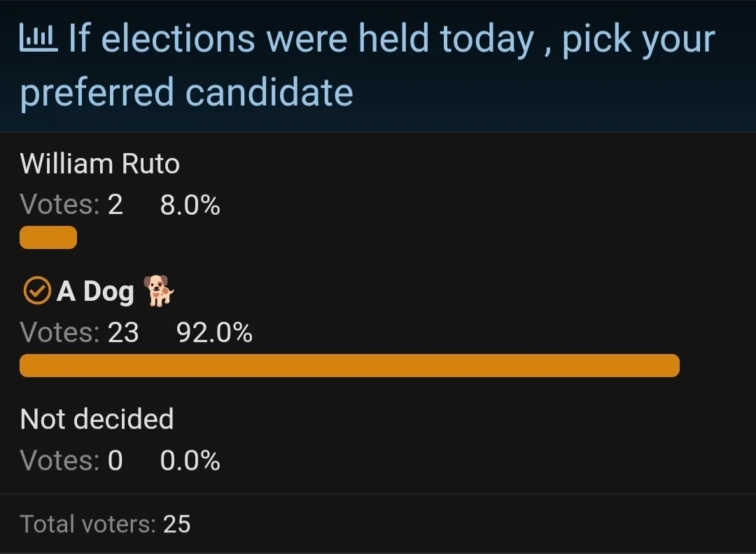Click the poll question title text
Viewport: 756px width, 554px height.
[x=367, y=65]
